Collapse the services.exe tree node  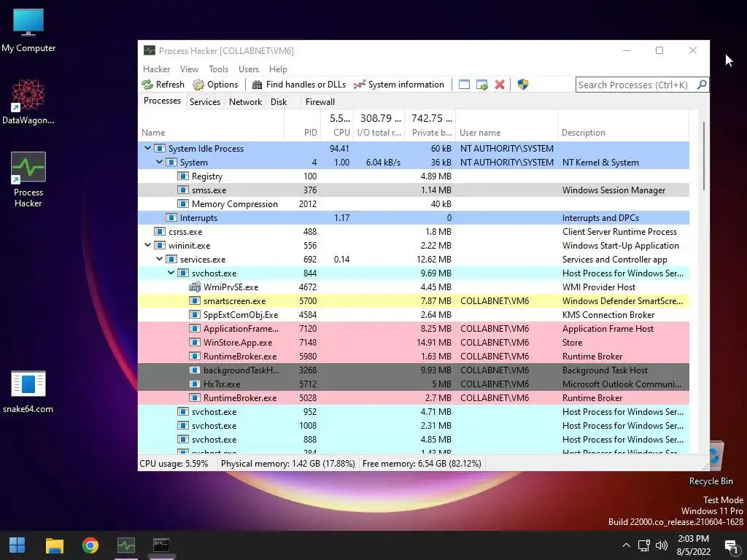coord(159,259)
